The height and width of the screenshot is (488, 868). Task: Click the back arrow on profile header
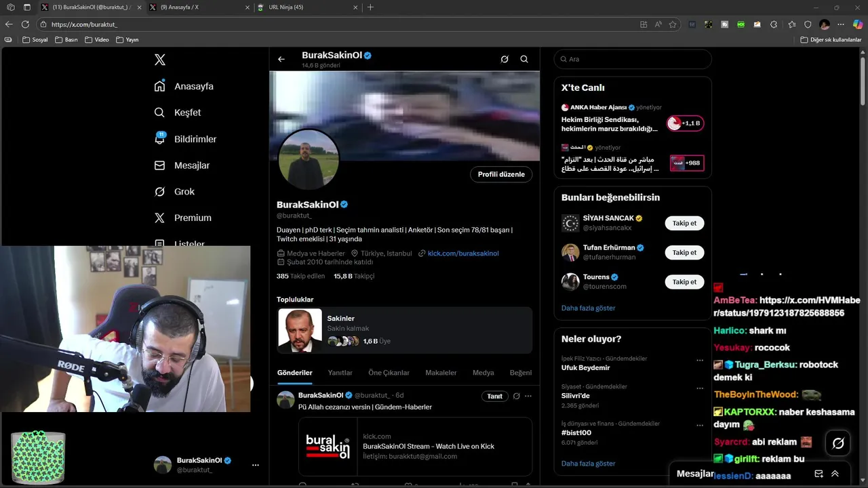coord(281,59)
